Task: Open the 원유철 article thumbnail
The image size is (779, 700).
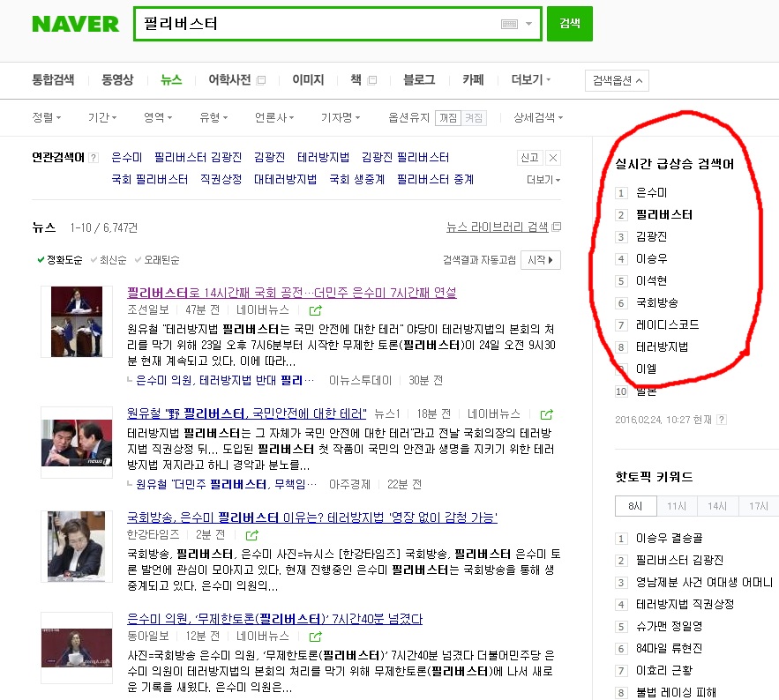Action: pyautogui.click(x=77, y=443)
